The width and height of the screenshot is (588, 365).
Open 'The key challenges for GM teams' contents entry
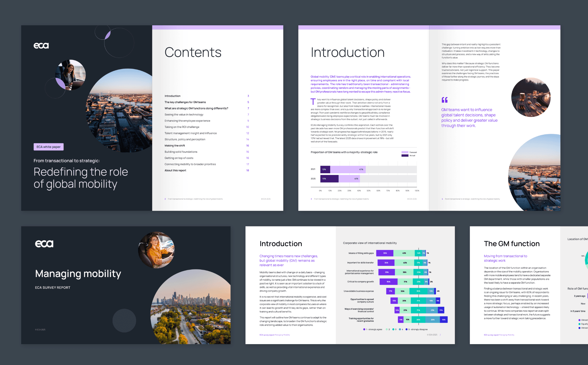tap(185, 102)
